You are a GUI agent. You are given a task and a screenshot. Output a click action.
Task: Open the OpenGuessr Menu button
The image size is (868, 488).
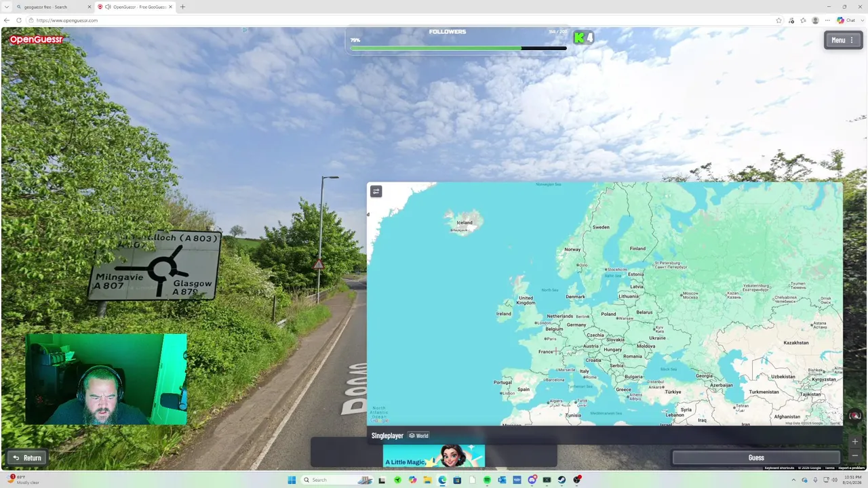844,40
